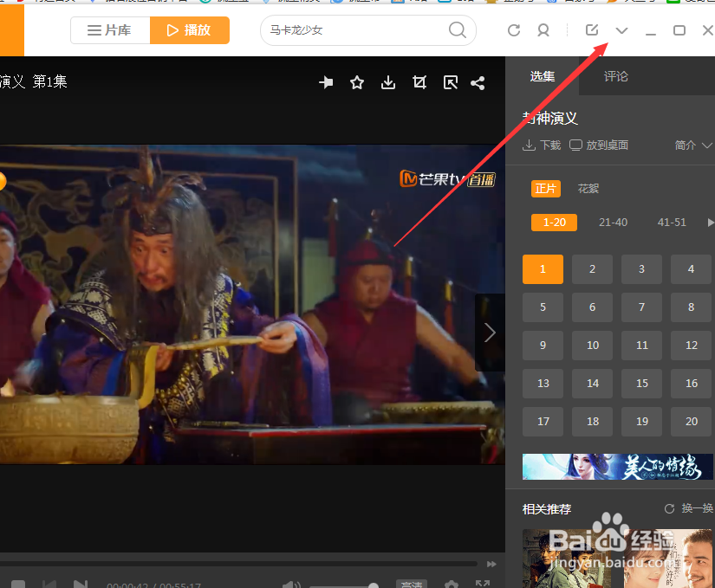Play episode 20

691,422
